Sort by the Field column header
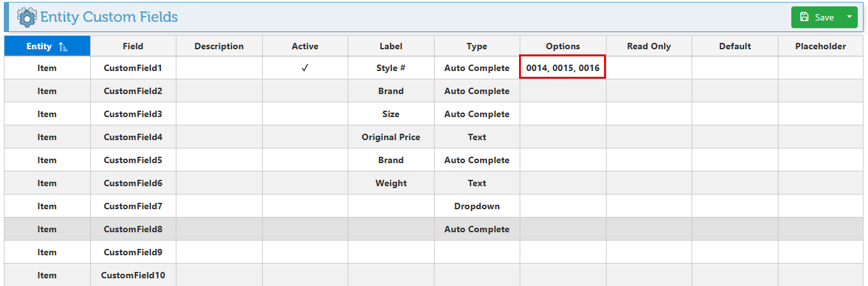This screenshot has height=286, width=868. (133, 46)
